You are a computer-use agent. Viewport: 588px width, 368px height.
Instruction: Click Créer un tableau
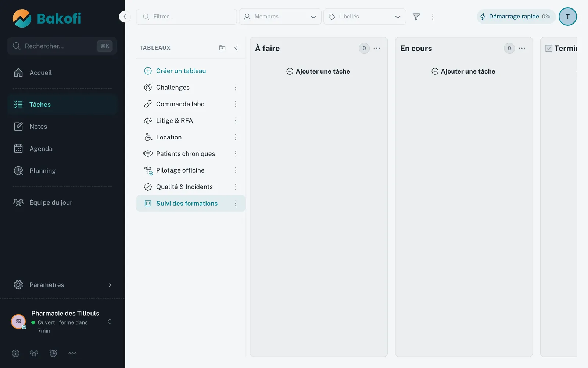pos(175,71)
